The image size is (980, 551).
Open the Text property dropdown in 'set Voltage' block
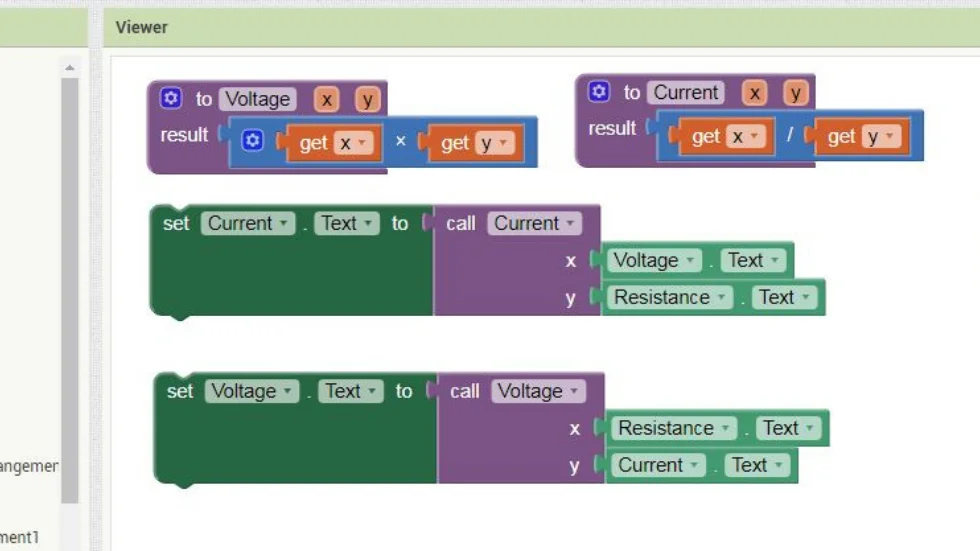(350, 391)
